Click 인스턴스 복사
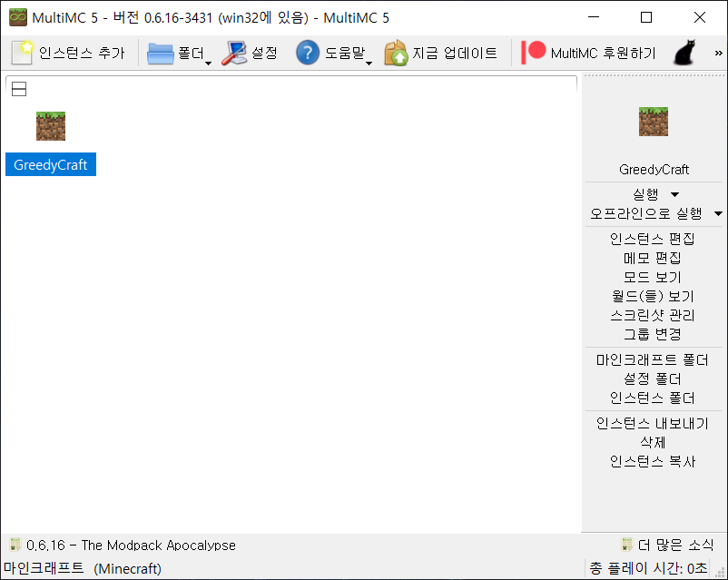 [x=653, y=461]
